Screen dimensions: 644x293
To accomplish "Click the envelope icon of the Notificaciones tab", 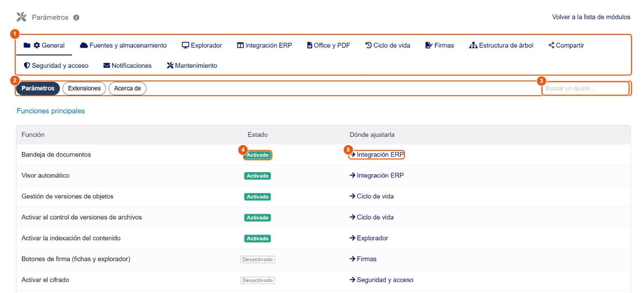I will pyautogui.click(x=107, y=65).
